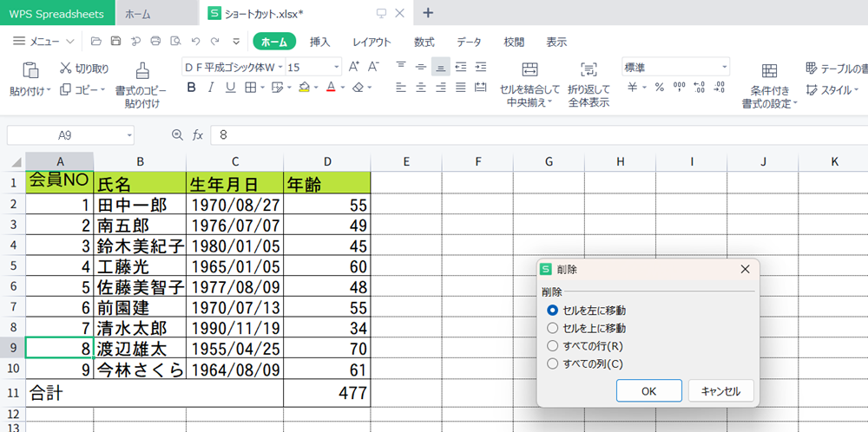Click the Paste clipboard icon
This screenshot has height=432, width=868.
pyautogui.click(x=30, y=69)
